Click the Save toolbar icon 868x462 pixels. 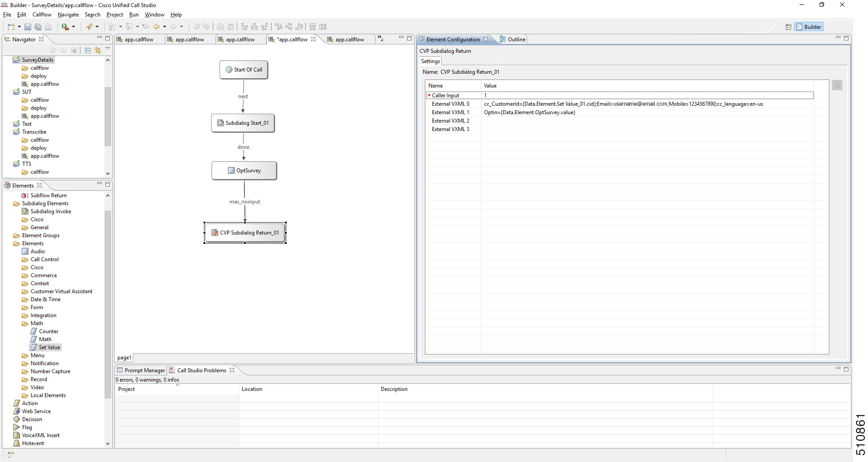click(x=28, y=27)
